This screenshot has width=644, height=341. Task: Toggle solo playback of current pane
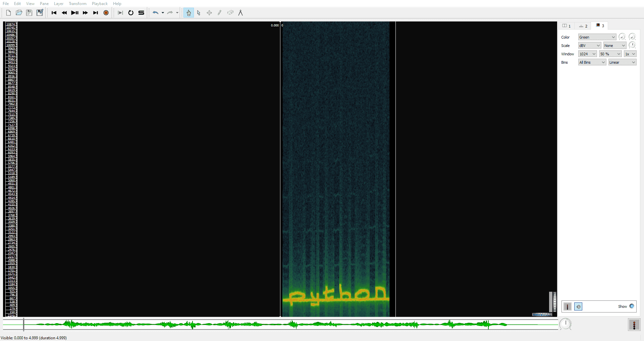click(141, 13)
